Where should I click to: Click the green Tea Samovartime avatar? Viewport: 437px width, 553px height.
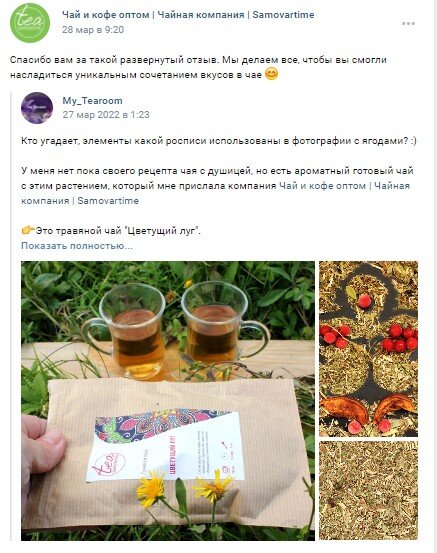tap(30, 23)
